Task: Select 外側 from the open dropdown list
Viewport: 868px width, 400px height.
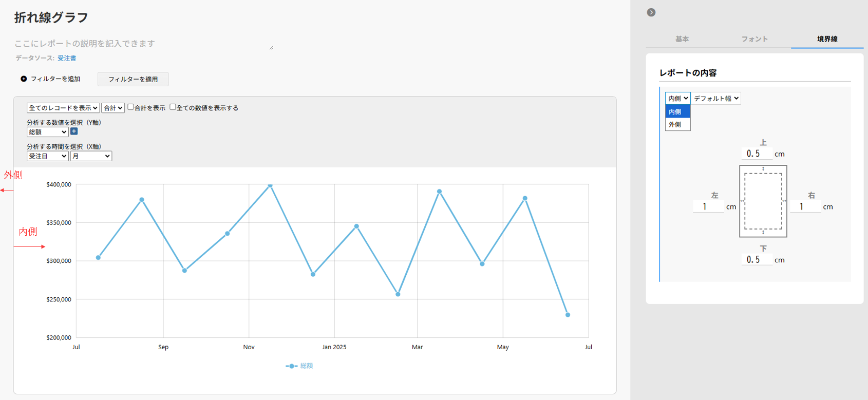Action: click(677, 124)
